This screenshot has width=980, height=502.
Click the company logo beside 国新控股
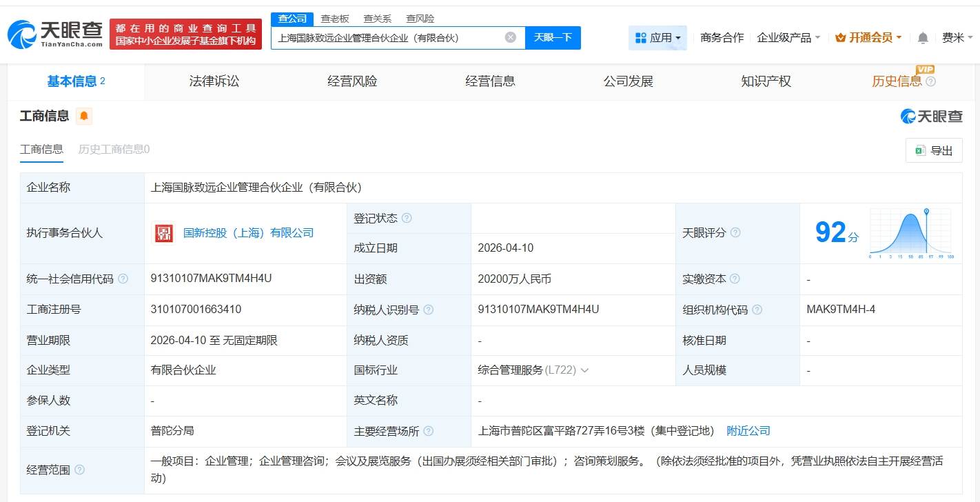[164, 233]
